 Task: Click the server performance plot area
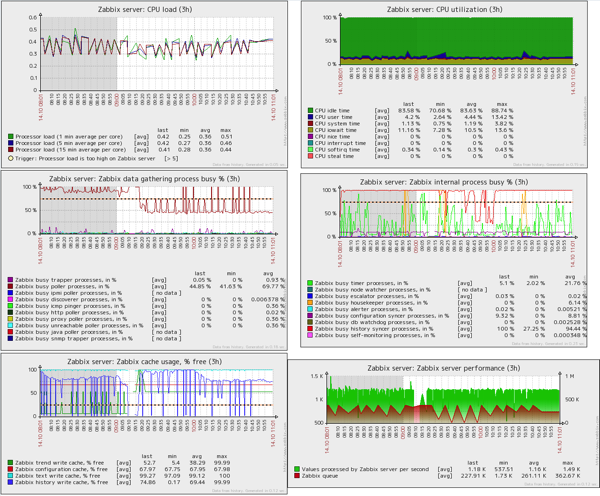pos(443,400)
